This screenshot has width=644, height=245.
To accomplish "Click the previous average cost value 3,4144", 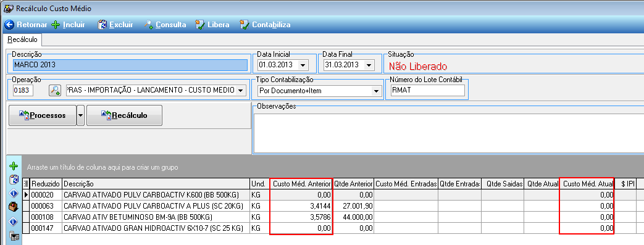I will click(x=301, y=206).
